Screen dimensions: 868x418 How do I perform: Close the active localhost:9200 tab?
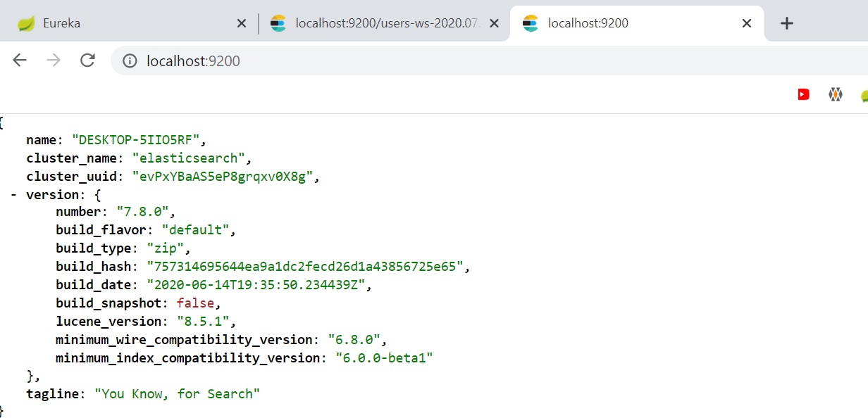point(747,23)
